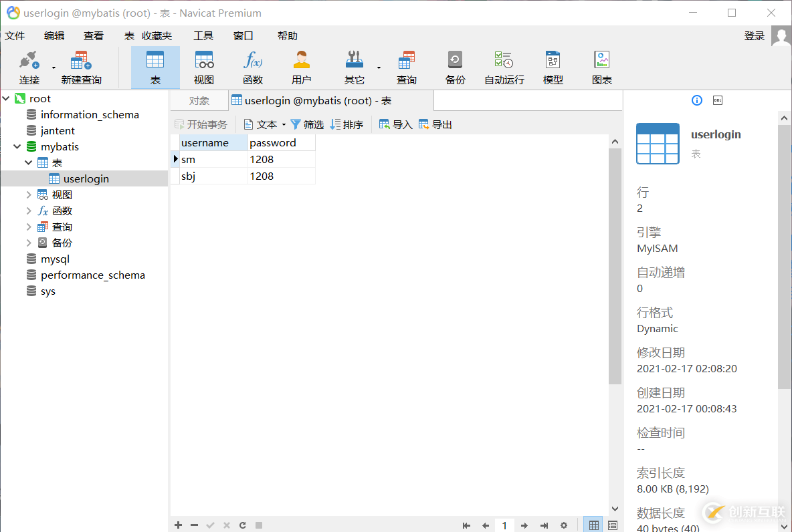792x532 pixels.
Task: Show the DDL panel icon
Action: tap(717, 100)
